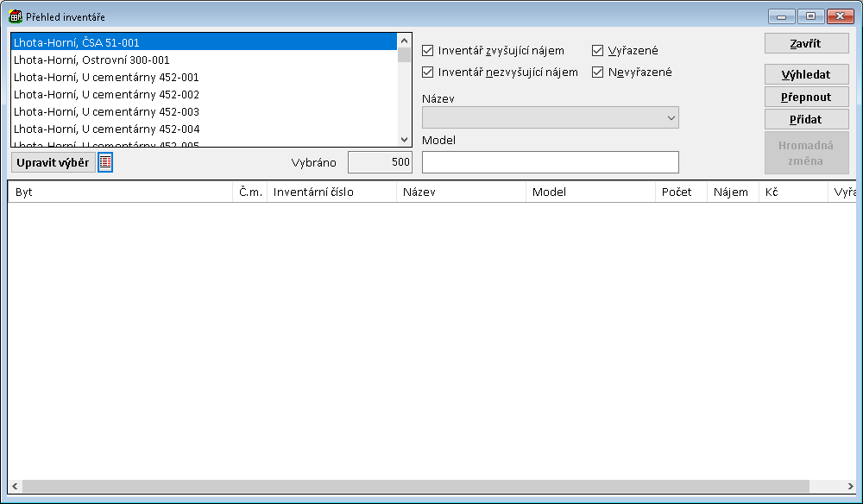Open Upravit výběr selection editor

pyautogui.click(x=54, y=162)
